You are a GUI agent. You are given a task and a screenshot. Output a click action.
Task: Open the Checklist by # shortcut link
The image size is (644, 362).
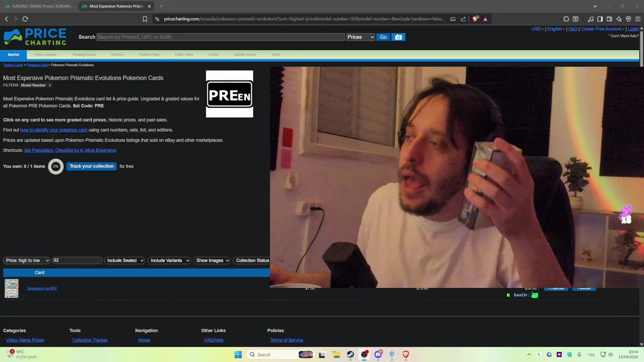click(x=69, y=150)
